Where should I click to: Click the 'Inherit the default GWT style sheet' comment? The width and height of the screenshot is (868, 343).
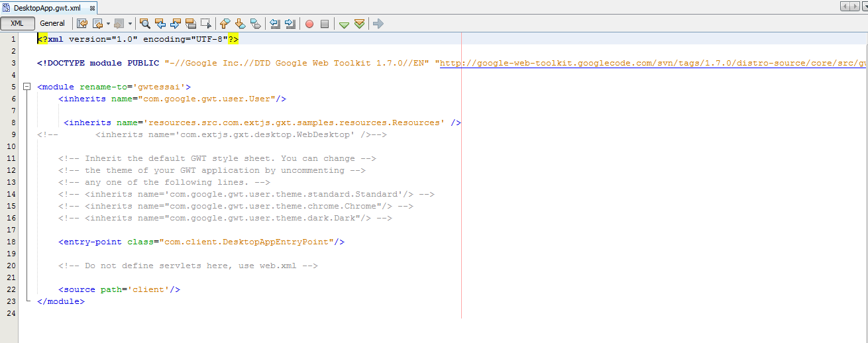click(217, 158)
